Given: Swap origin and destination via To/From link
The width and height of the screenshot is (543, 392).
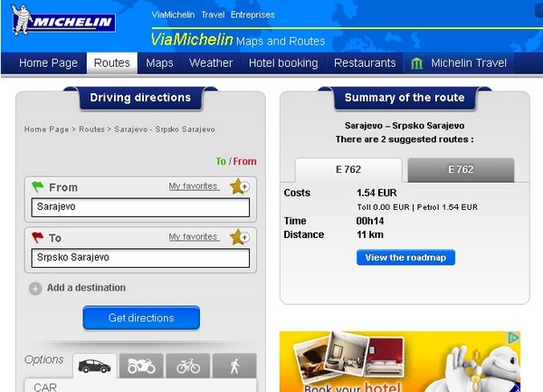Looking at the screenshot, I should (235, 161).
